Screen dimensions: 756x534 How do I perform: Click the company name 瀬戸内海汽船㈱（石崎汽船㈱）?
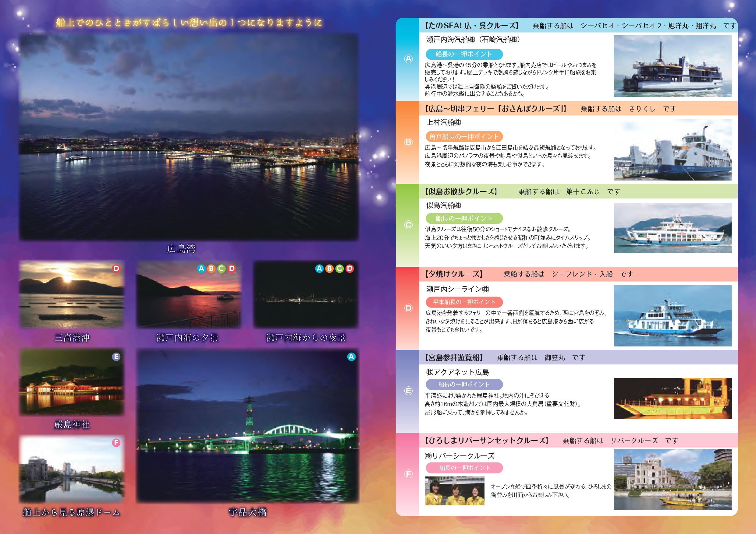474,40
